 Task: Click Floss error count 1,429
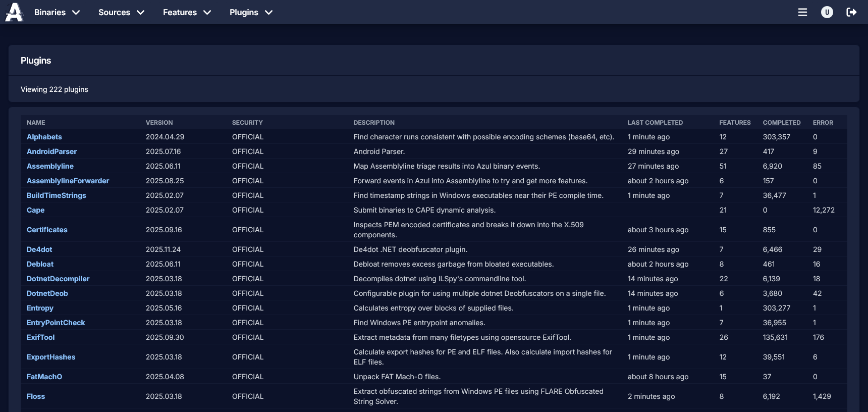click(822, 396)
